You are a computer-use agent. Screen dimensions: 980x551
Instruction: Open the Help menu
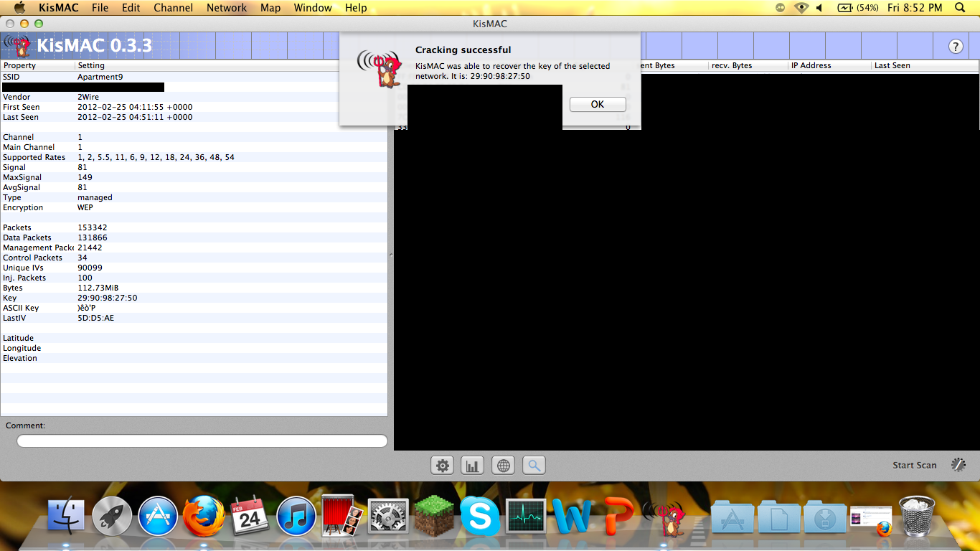coord(356,8)
